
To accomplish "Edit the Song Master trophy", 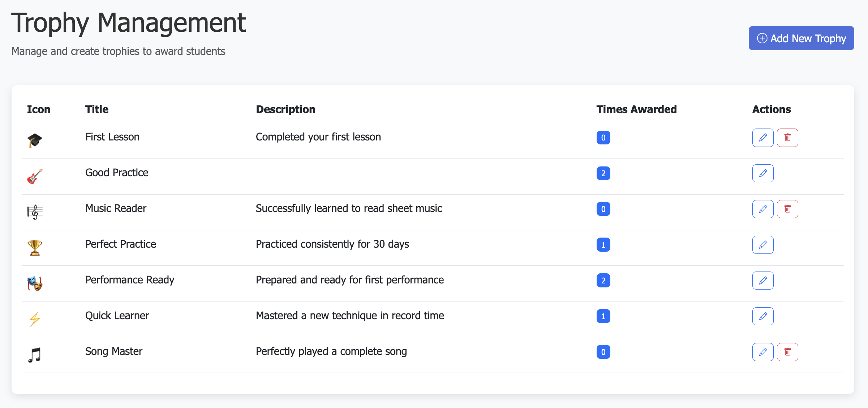I will pos(762,352).
